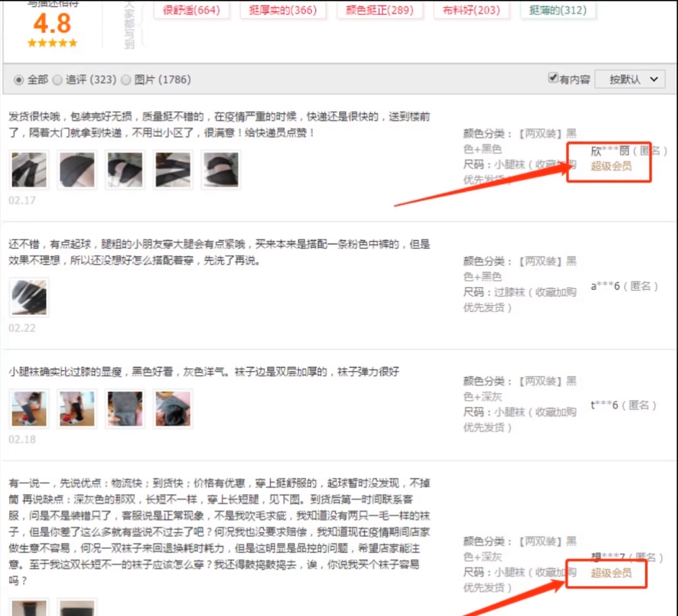This screenshot has width=678, height=616.
Task: Select the 追评 (323) radio button
Action: [x=57, y=80]
